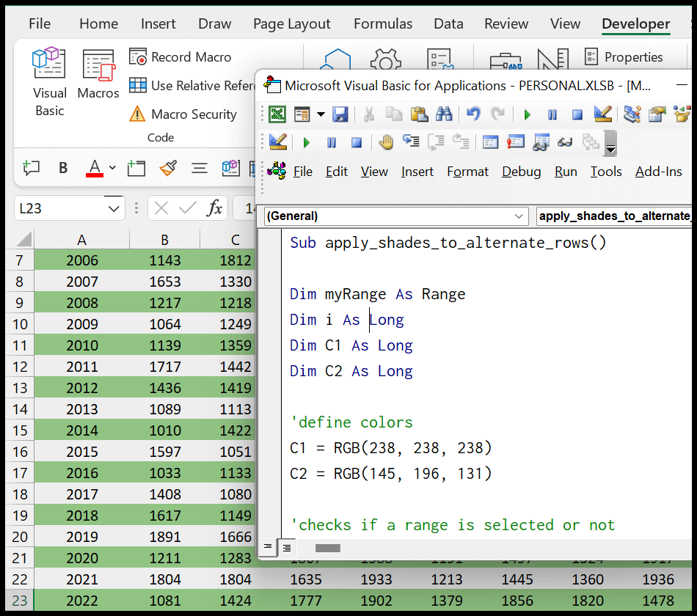The height and width of the screenshot is (616, 697).
Task: Click the View Microsoft Excel icon in the VBA toolbar
Action: coord(277,114)
